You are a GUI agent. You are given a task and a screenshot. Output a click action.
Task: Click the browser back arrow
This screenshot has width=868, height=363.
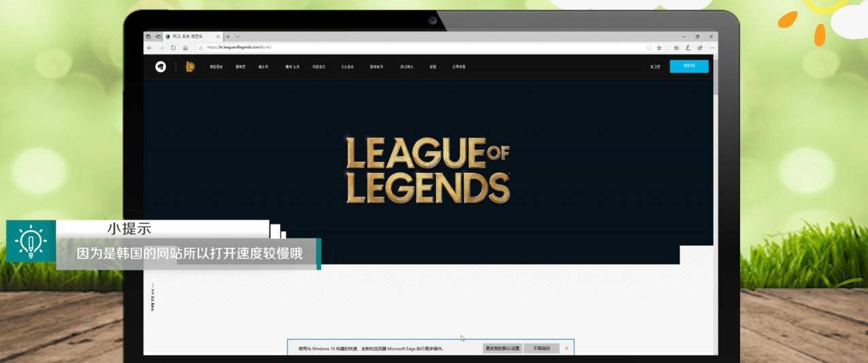point(150,48)
